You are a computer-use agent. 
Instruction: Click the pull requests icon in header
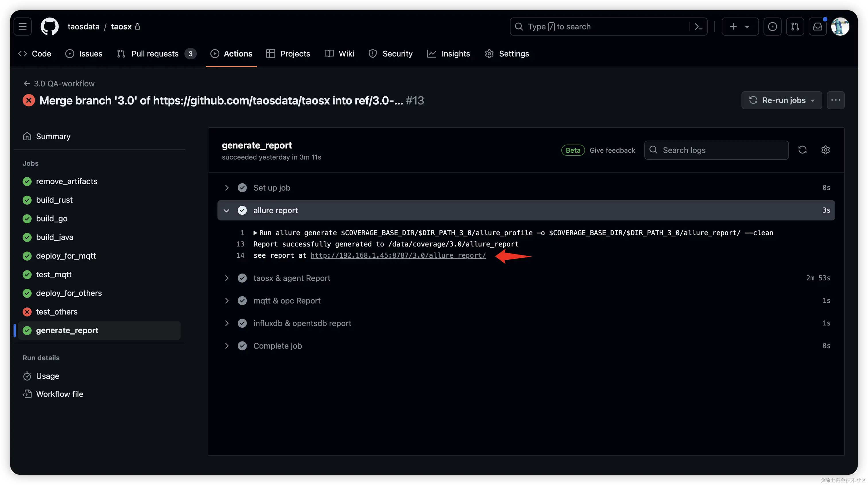(795, 27)
